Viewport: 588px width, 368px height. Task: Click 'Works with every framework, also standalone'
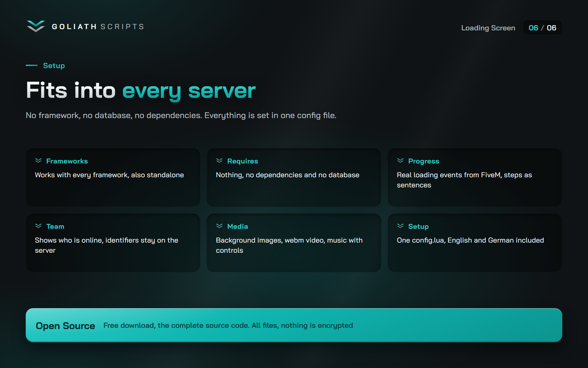109,175
